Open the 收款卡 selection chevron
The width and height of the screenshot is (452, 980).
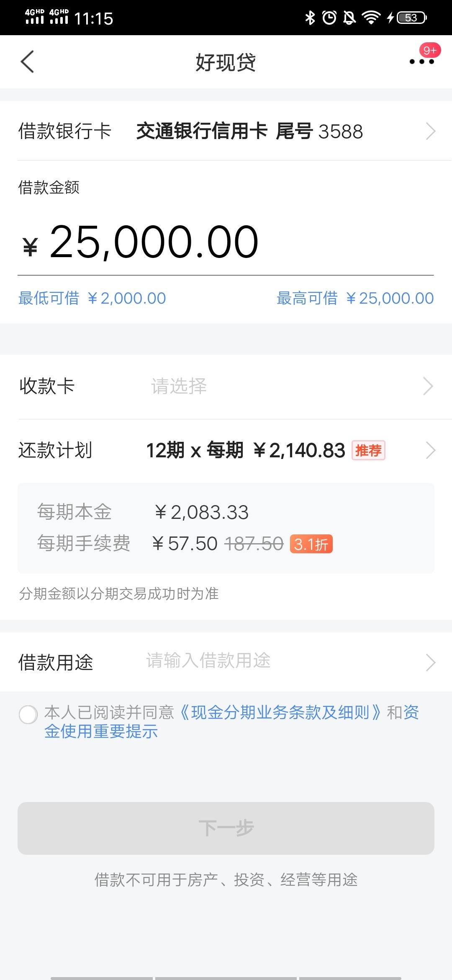(x=428, y=386)
